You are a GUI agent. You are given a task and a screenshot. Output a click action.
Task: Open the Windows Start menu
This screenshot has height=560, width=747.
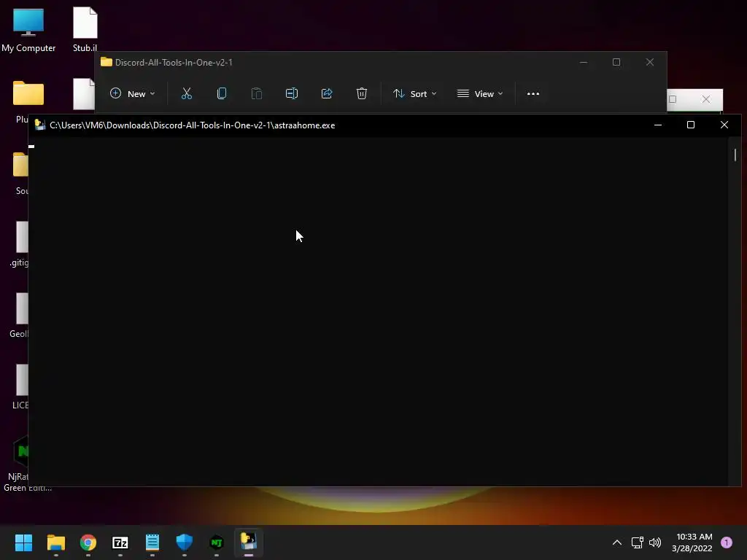coord(23,542)
